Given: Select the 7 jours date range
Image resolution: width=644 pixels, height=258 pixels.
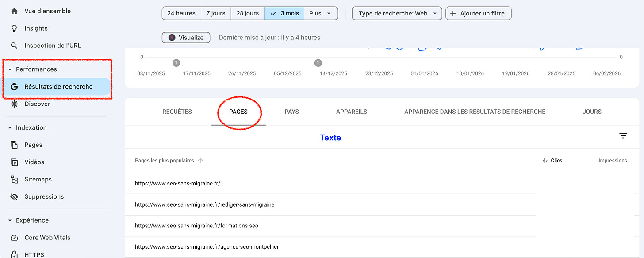Looking at the screenshot, I should pyautogui.click(x=216, y=13).
